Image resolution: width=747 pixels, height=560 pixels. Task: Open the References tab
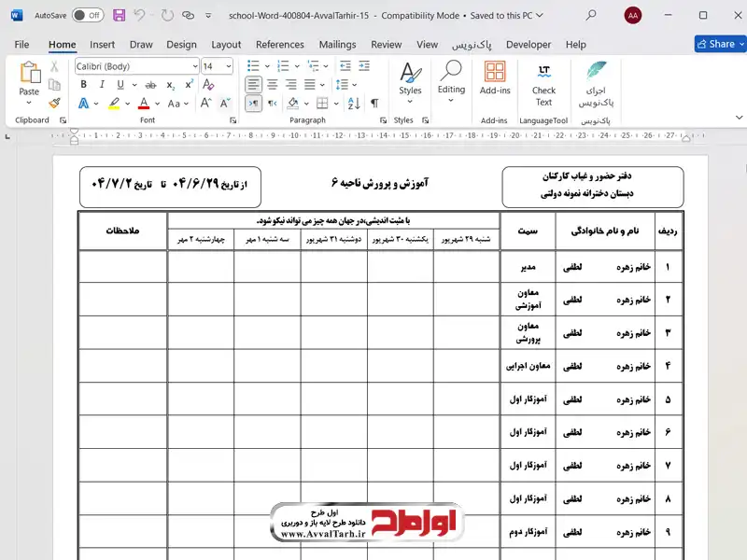(279, 44)
